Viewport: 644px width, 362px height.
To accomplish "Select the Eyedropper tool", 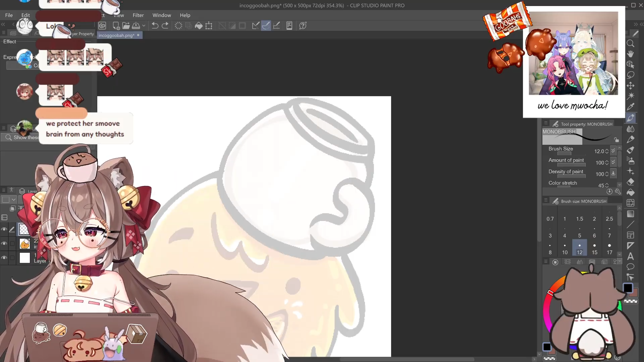I will click(x=630, y=107).
